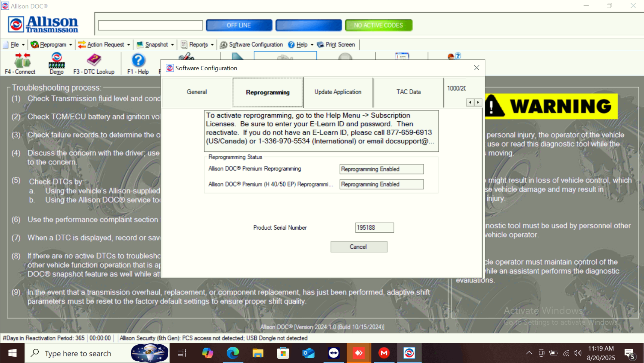Expand the Reports dropdown arrow
644x363 pixels.
click(212, 45)
